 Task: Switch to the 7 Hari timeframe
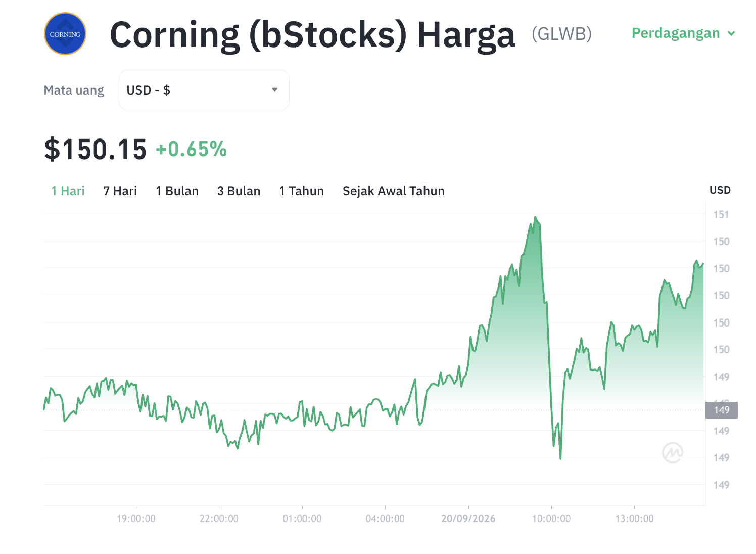click(120, 191)
